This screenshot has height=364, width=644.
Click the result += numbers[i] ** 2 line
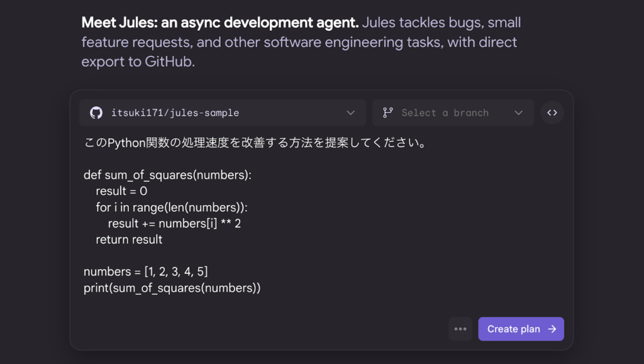click(175, 224)
